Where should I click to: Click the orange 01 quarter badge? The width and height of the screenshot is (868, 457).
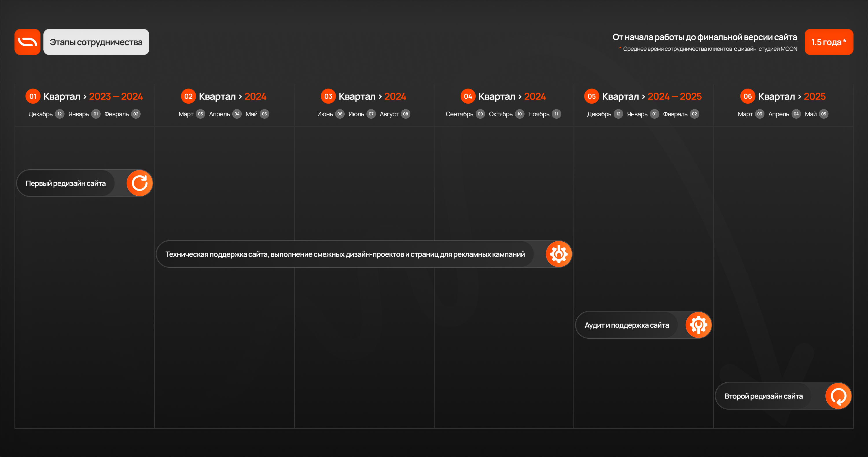tap(33, 96)
